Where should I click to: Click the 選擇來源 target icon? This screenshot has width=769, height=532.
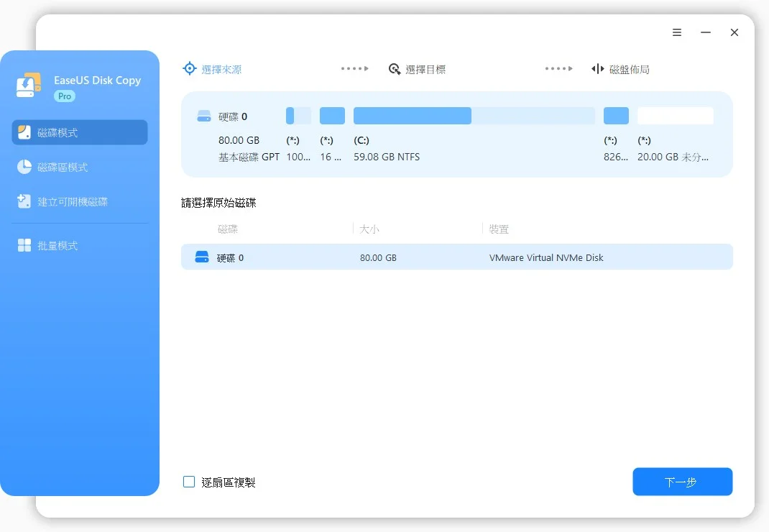coord(189,69)
